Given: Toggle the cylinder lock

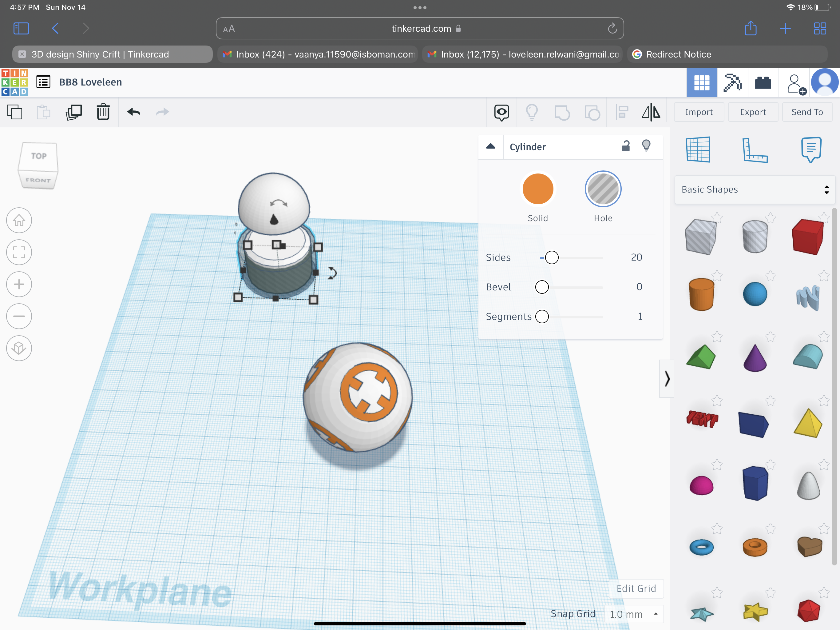Looking at the screenshot, I should [x=625, y=146].
